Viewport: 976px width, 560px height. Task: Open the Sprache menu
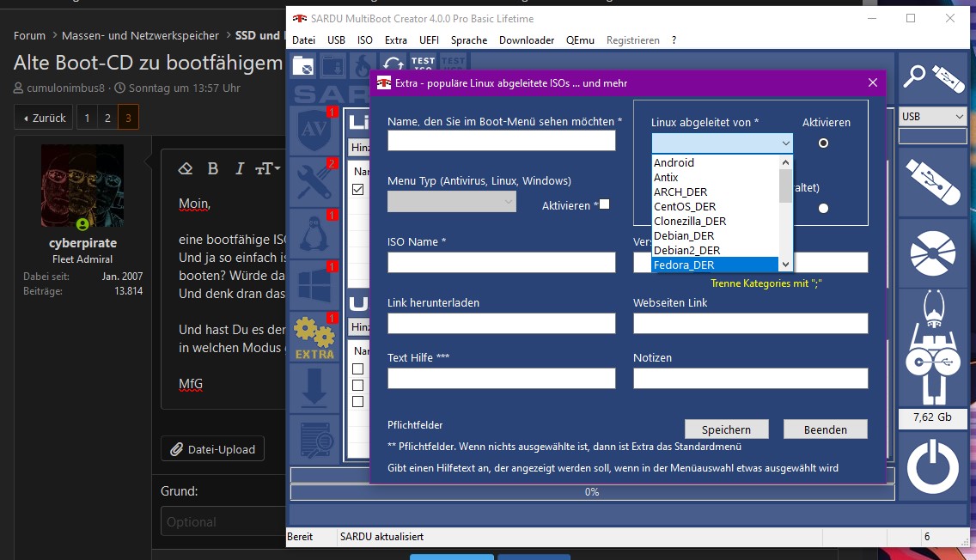pos(469,40)
